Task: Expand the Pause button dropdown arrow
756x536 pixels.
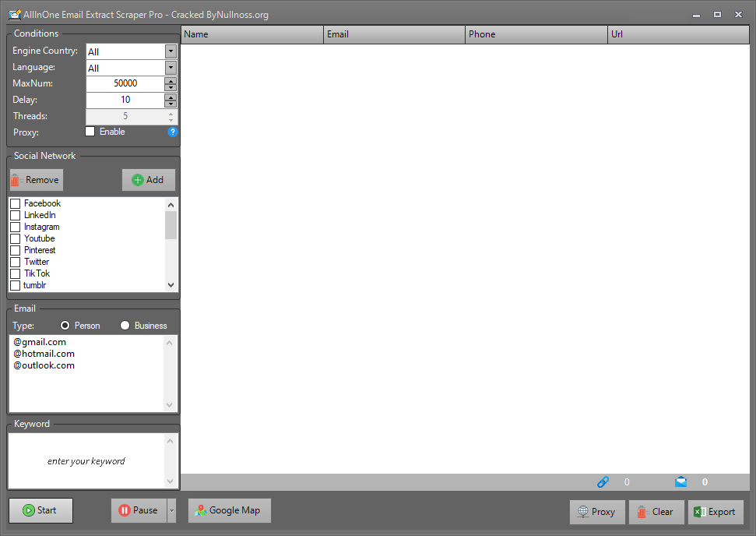Action: [171, 510]
